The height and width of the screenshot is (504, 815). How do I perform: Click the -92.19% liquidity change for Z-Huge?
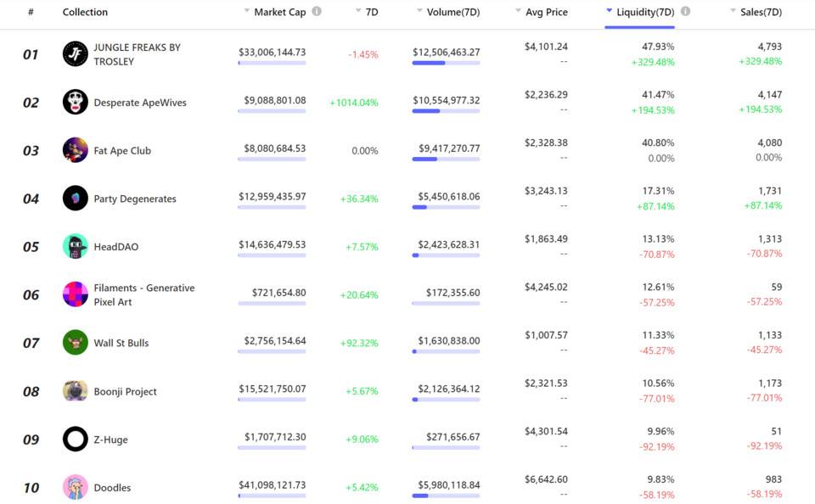point(657,447)
